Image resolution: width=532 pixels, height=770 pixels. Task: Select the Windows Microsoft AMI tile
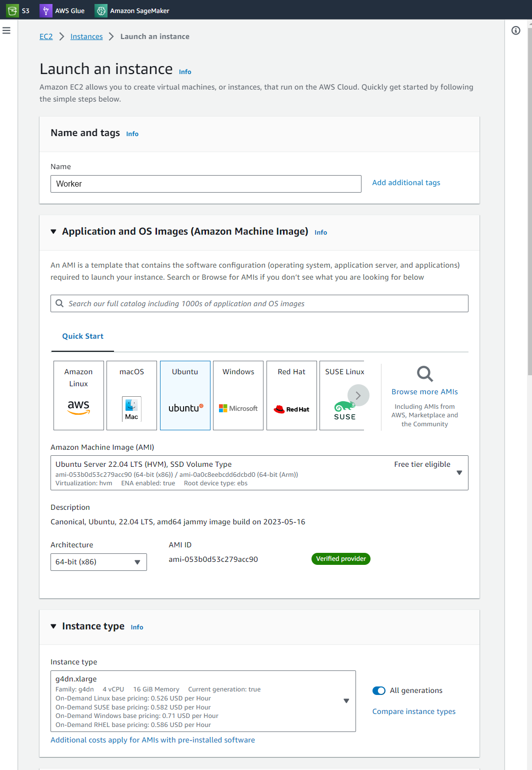tap(238, 395)
